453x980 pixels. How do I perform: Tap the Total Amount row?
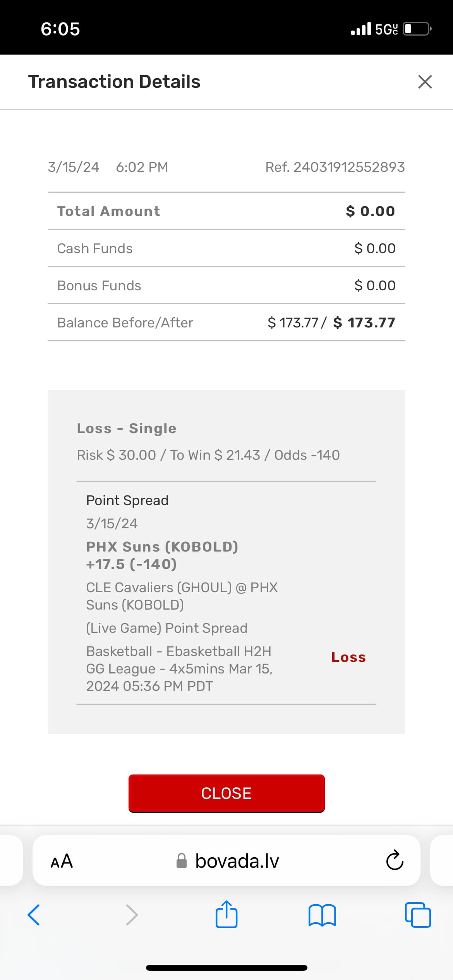226,211
